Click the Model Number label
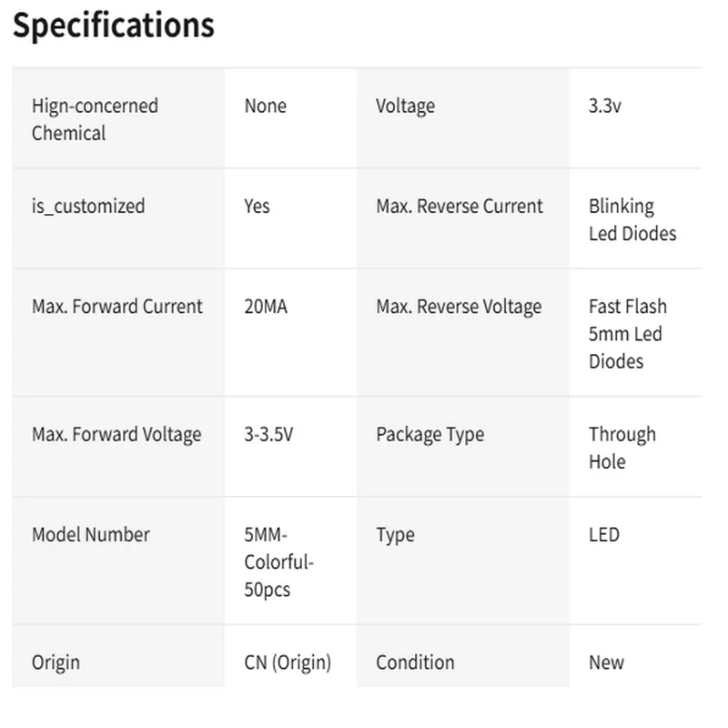The image size is (728, 728). 91,534
